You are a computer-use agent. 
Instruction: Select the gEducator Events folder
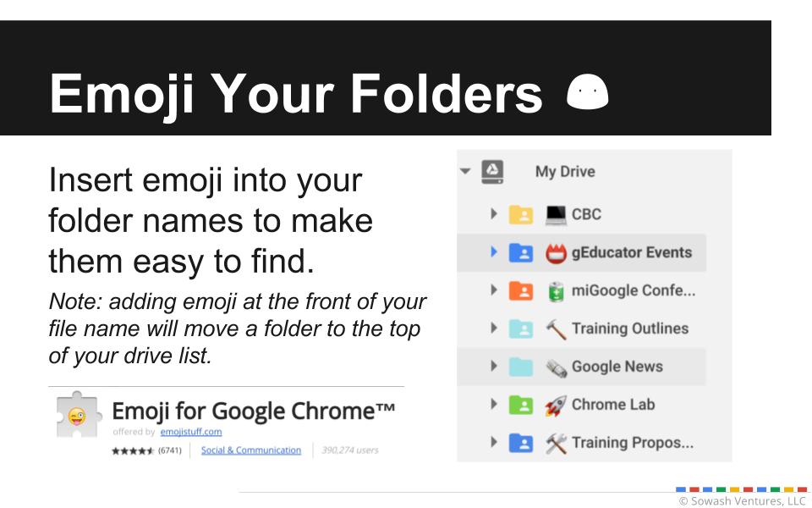click(631, 252)
